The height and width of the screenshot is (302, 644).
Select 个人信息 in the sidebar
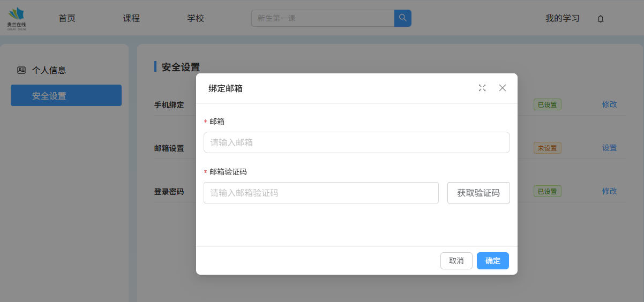(x=49, y=70)
